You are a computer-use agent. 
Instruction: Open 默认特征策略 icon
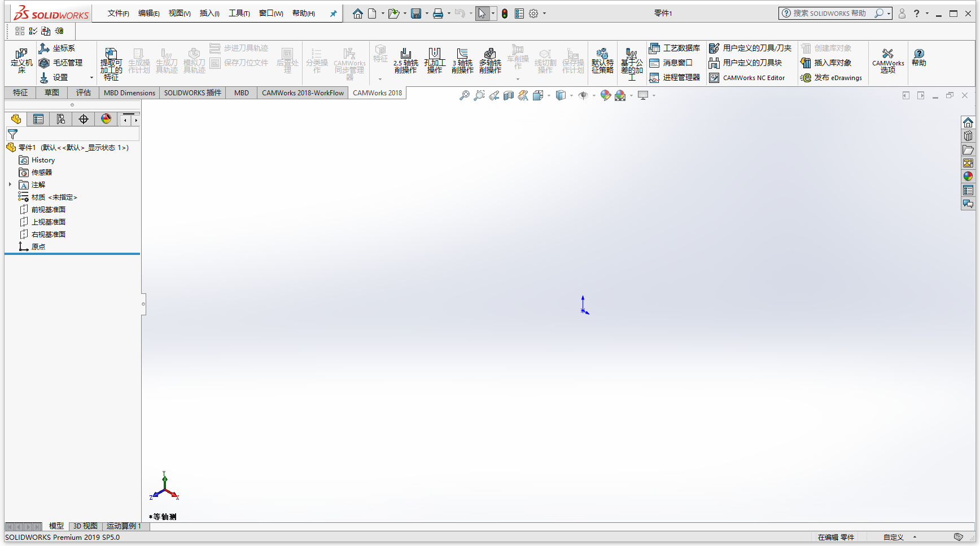pos(602,60)
